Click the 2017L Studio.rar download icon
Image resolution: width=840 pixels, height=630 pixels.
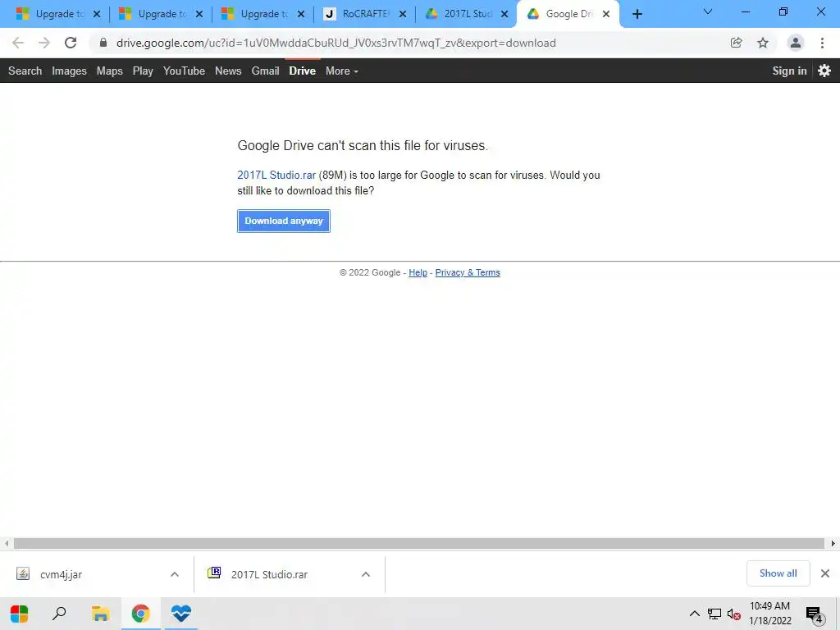(214, 573)
